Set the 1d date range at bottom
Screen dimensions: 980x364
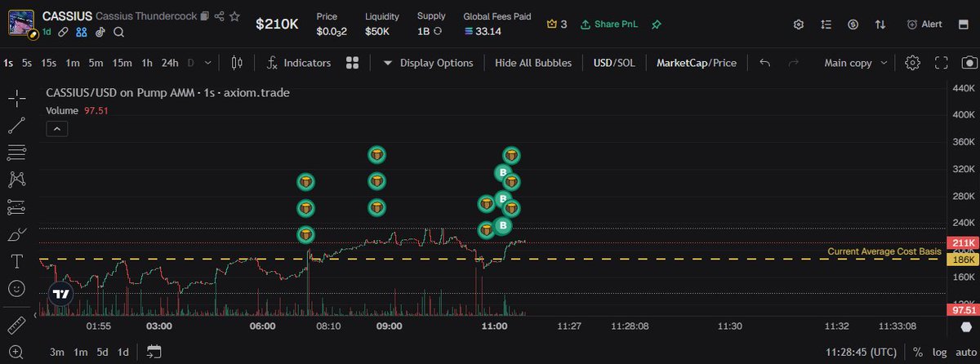click(122, 352)
